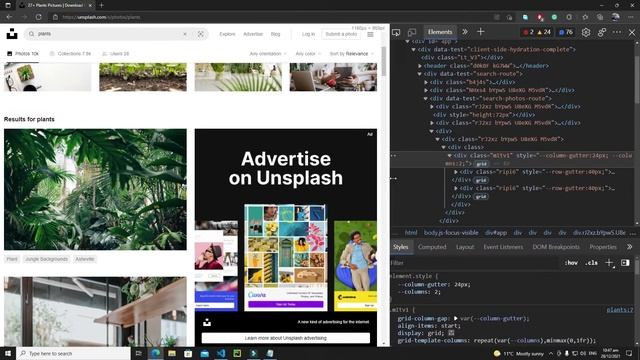The height and width of the screenshot is (360, 640).
Task: Click the styles Filter input
Action: 473,263
